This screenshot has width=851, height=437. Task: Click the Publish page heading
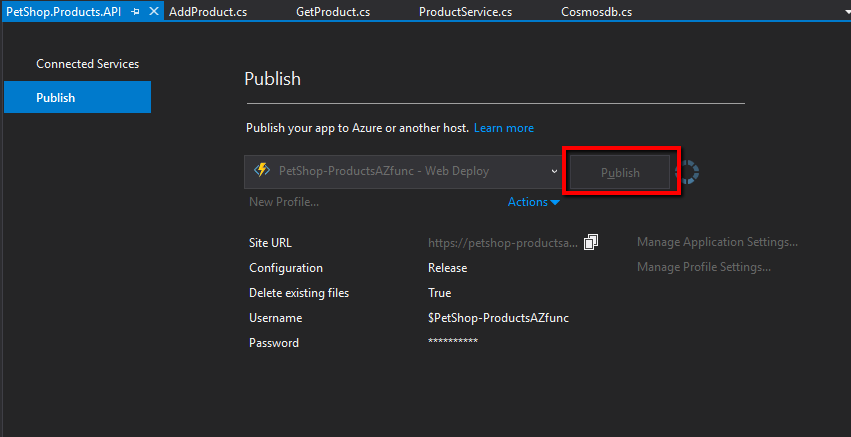(272, 79)
